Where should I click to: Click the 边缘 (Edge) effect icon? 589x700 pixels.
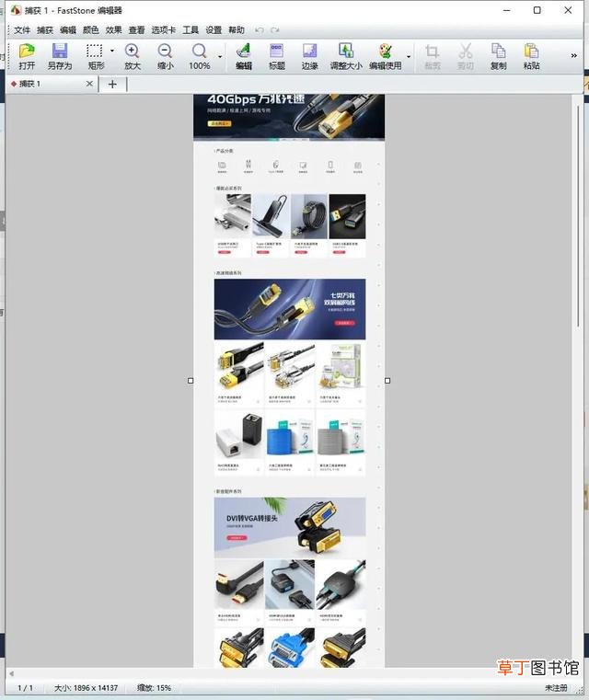[x=309, y=56]
